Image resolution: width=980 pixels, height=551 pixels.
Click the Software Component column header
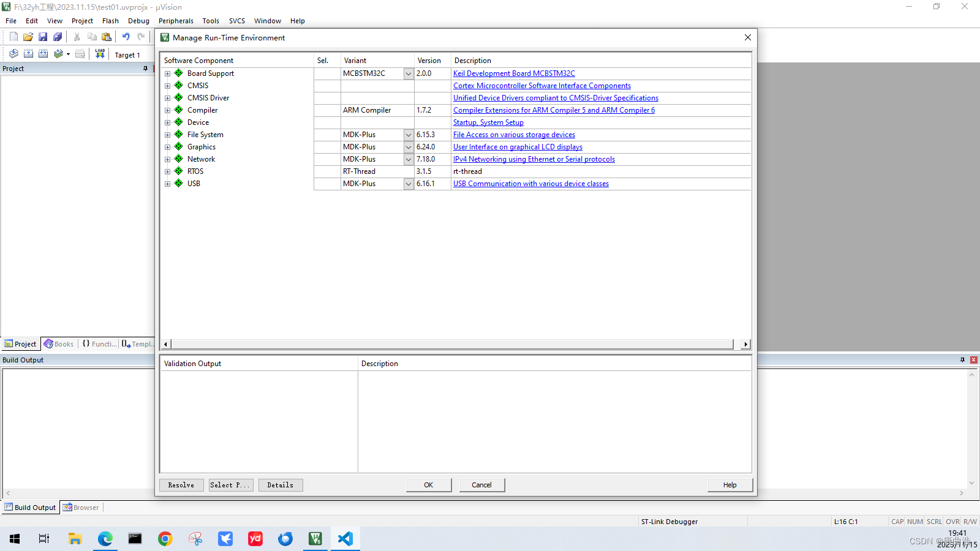[237, 61]
